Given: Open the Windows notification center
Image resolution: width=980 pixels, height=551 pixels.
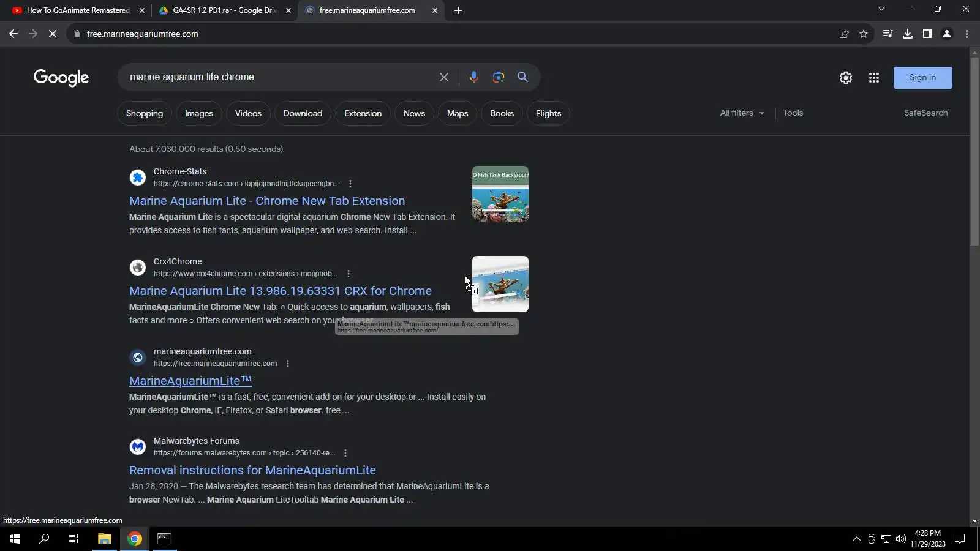Looking at the screenshot, I should [x=960, y=539].
